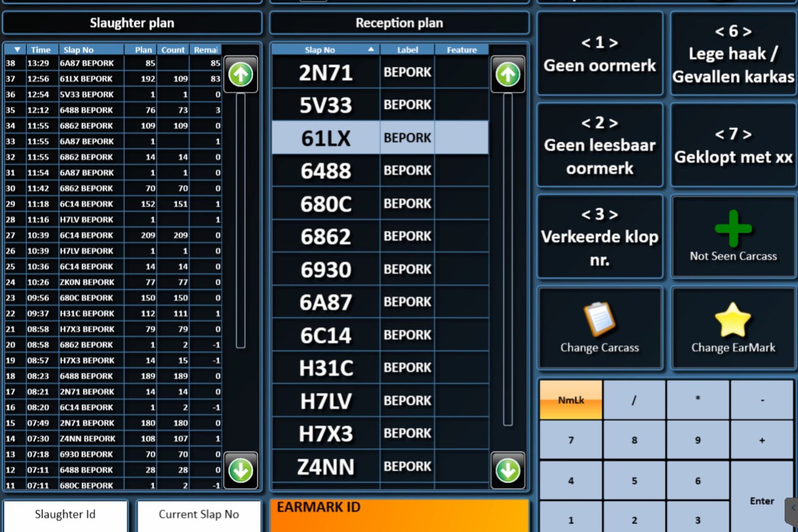The image size is (798, 532).
Task: Select slap number 6A87 in Reception plan
Action: click(325, 302)
